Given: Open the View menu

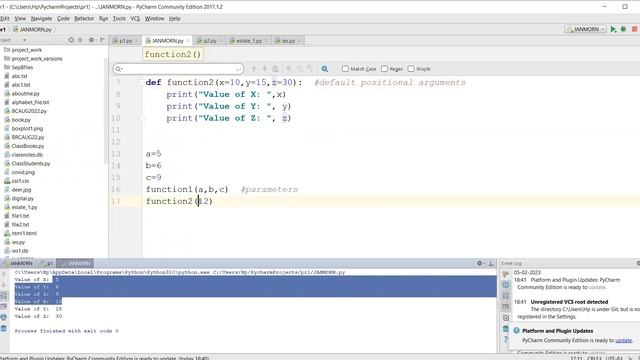Looking at the screenshot, I should point(20,18).
